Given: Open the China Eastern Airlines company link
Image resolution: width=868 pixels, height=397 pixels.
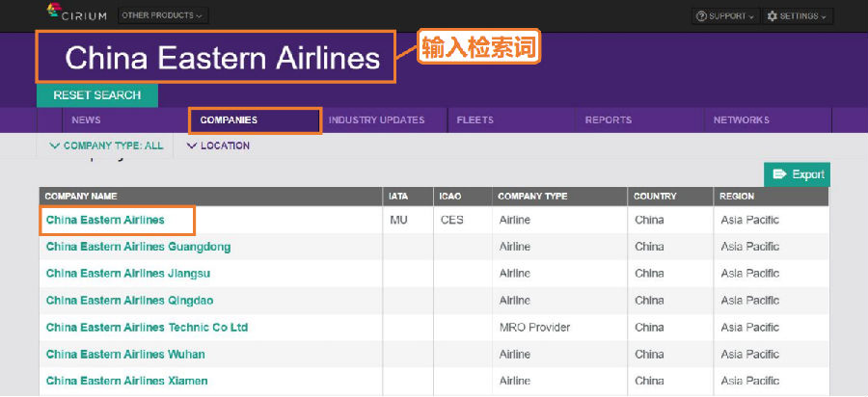Looking at the screenshot, I should 105,220.
